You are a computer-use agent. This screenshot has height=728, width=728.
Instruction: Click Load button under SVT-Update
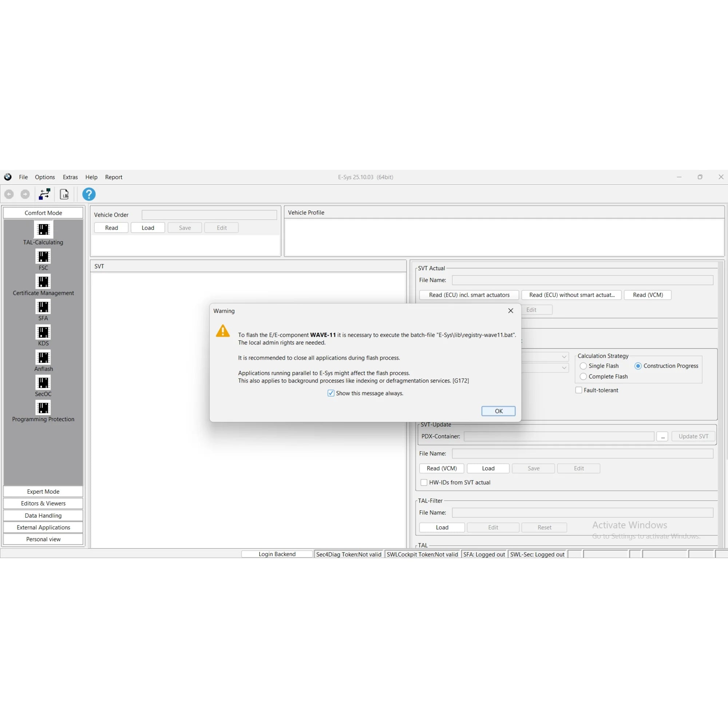click(x=488, y=468)
